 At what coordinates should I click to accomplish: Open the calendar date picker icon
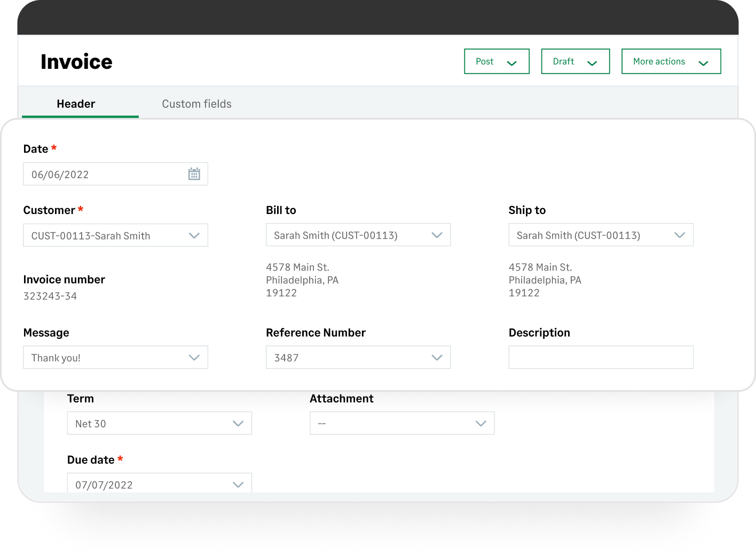point(194,174)
